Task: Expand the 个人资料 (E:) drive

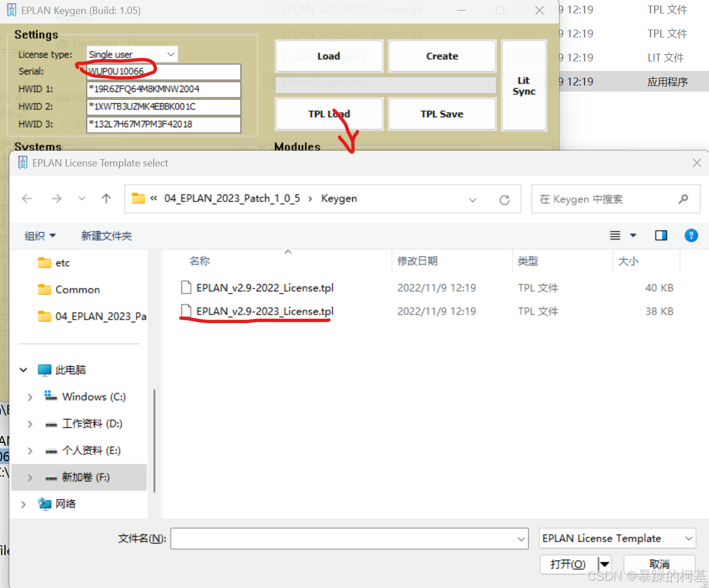Action: pos(30,451)
